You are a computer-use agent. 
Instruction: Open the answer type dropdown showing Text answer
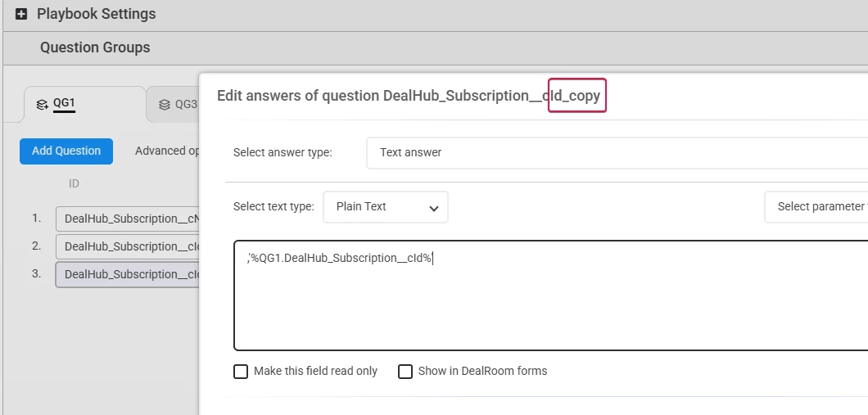(616, 152)
